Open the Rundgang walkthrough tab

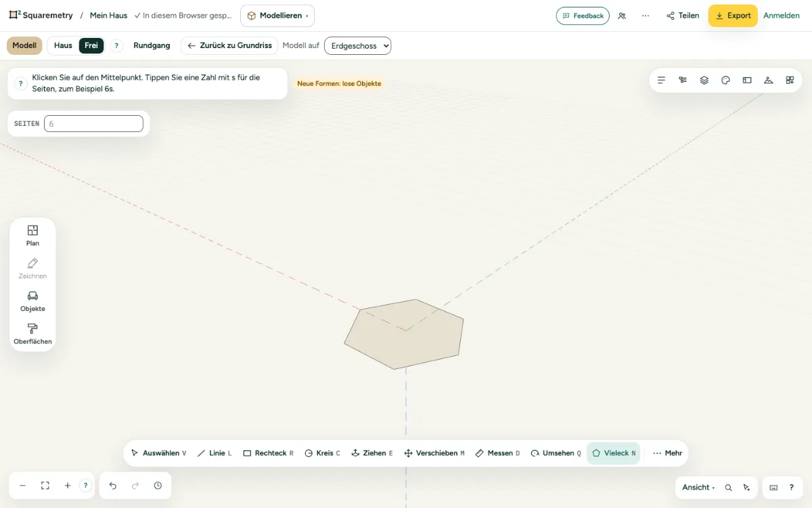[152, 45]
